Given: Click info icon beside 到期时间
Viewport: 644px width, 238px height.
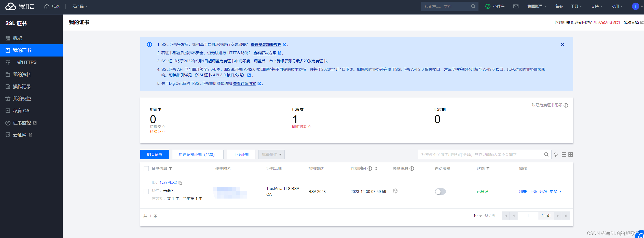Looking at the screenshot, I should pyautogui.click(x=370, y=169).
